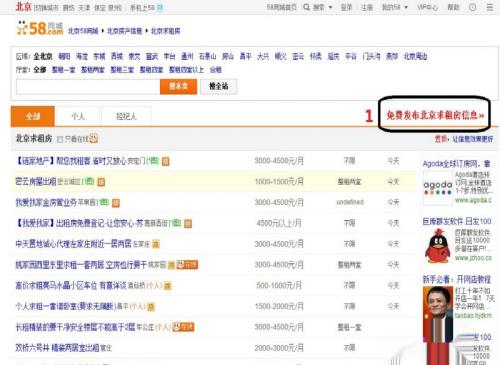Click 免费发布北京求租房信息 link
Viewport: 500px width, 365px height.
click(x=435, y=115)
